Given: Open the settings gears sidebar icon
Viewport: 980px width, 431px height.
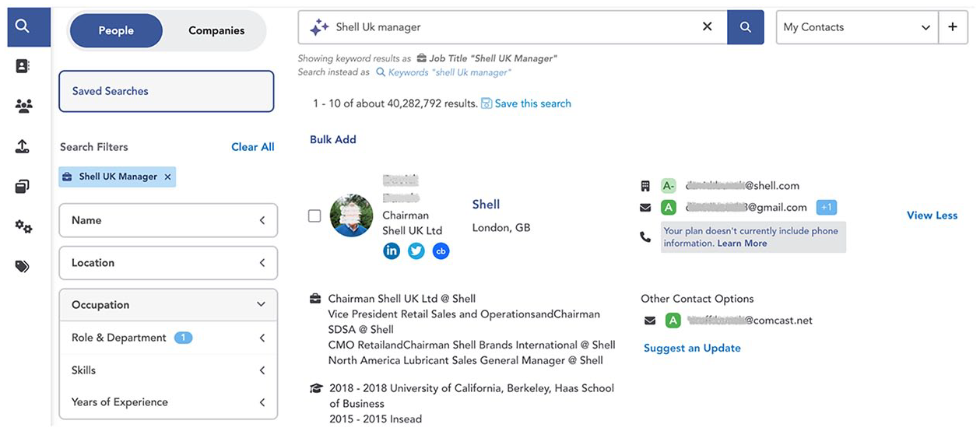Looking at the screenshot, I should 23,226.
